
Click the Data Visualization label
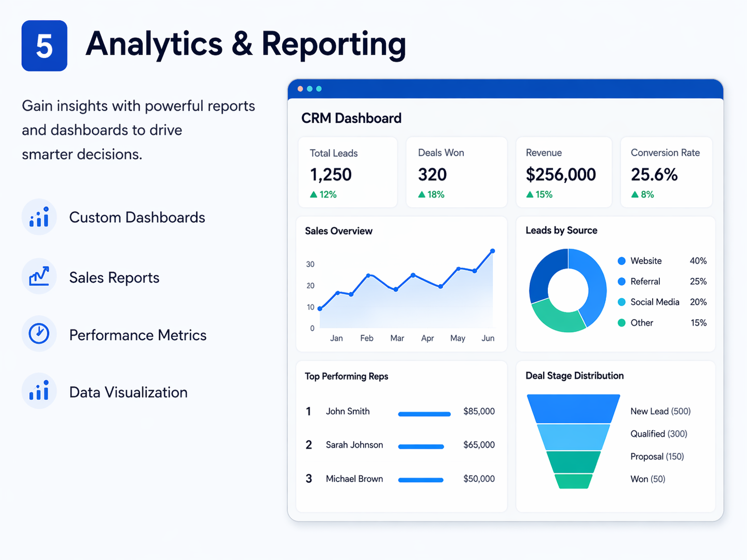tap(128, 392)
